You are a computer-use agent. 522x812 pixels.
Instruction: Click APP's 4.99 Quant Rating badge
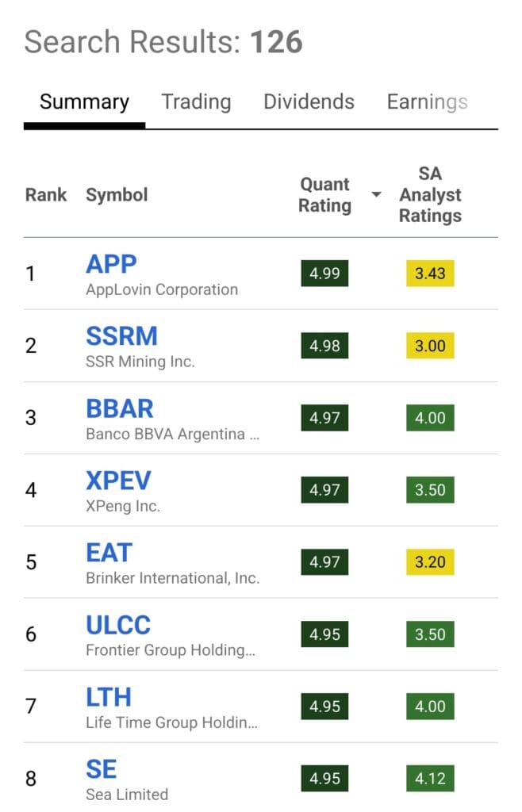click(324, 274)
